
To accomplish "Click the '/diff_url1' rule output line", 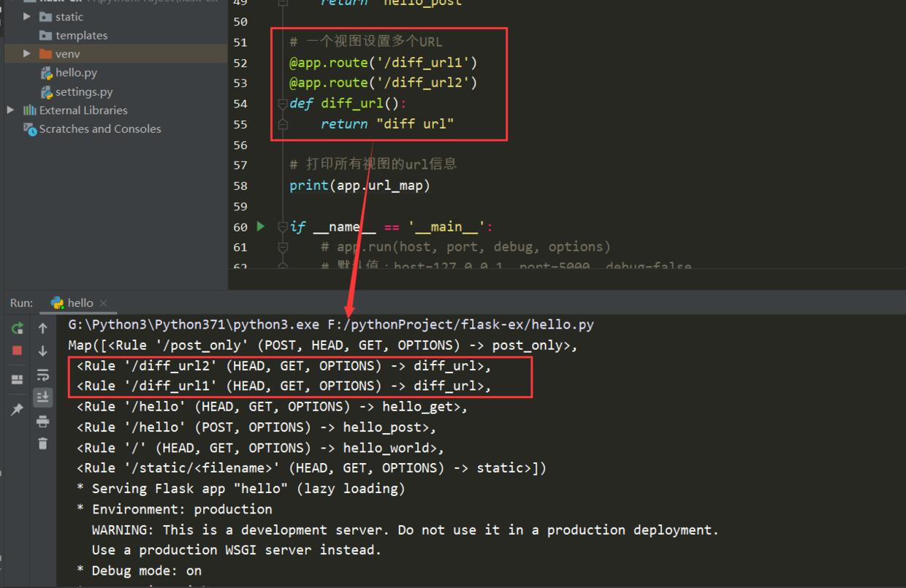I will tap(284, 386).
